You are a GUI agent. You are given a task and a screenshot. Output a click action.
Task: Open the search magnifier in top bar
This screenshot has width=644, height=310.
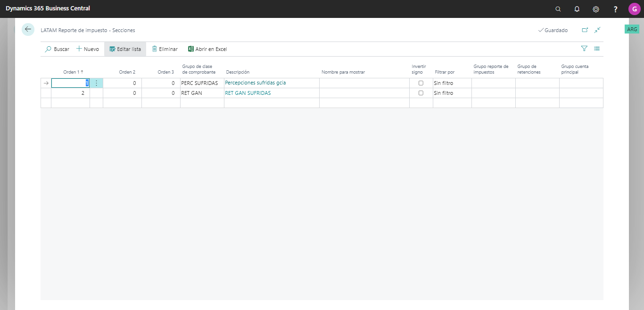tap(558, 9)
